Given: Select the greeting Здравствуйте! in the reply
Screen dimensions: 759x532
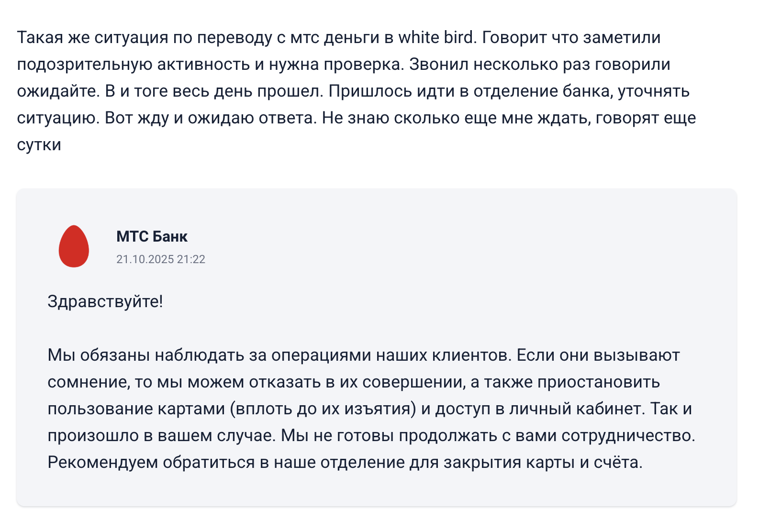Looking at the screenshot, I should 105,302.
